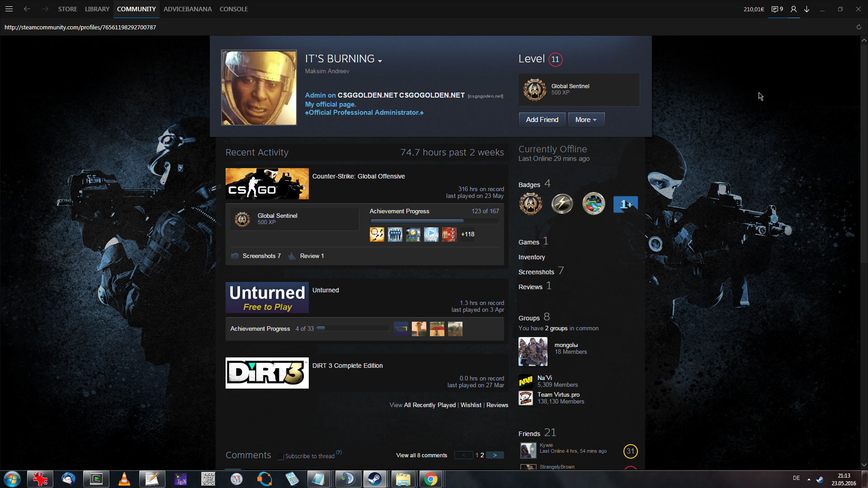Check the Subscribe to thread checkbox
This screenshot has height=488, width=868.
(x=281, y=456)
